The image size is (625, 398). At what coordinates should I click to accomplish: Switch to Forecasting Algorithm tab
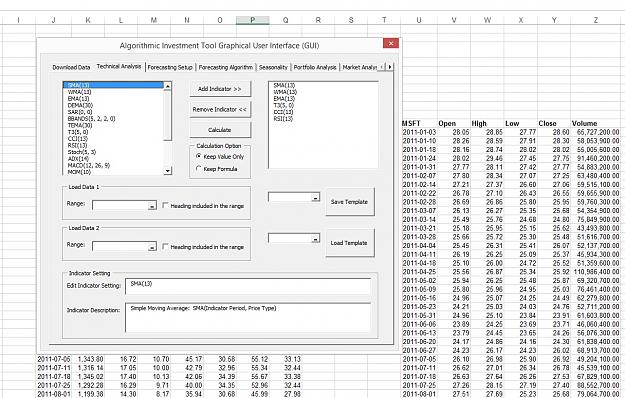[x=226, y=67]
